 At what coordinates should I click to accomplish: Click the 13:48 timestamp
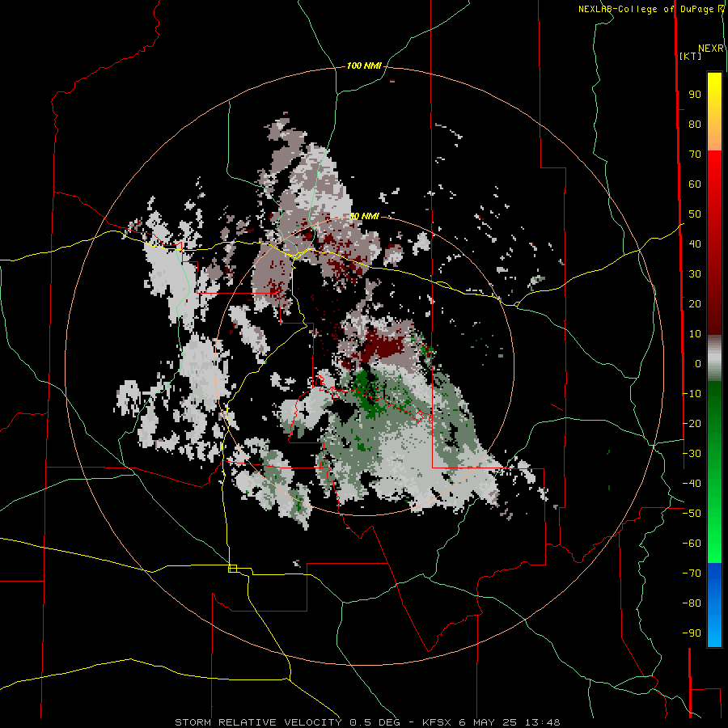click(542, 722)
